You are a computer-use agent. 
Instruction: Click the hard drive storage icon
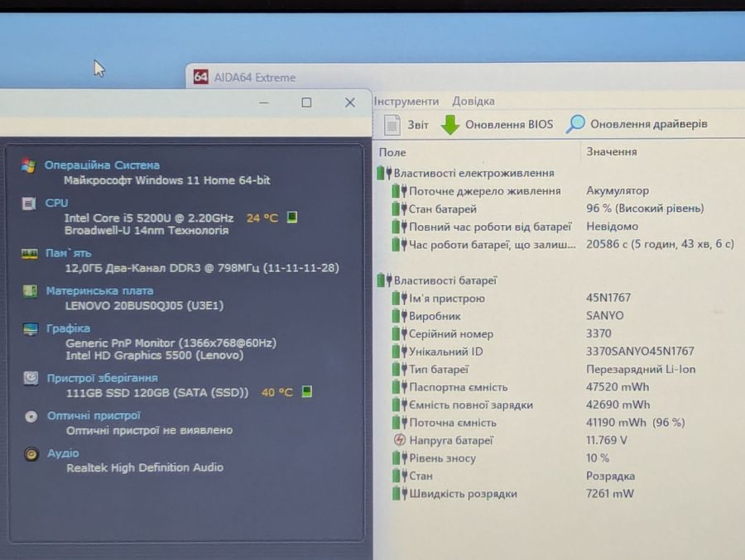tap(31, 378)
